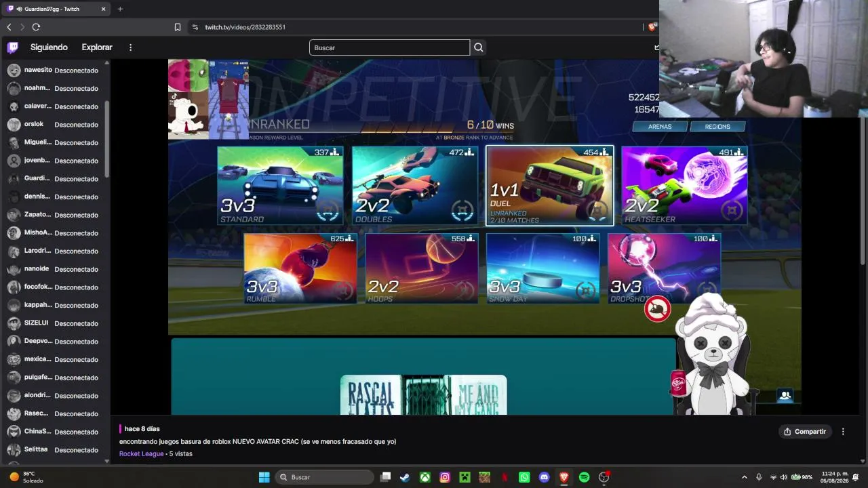The image size is (868, 488).
Task: Launch WhatsApp from the taskbar
Action: click(524, 477)
